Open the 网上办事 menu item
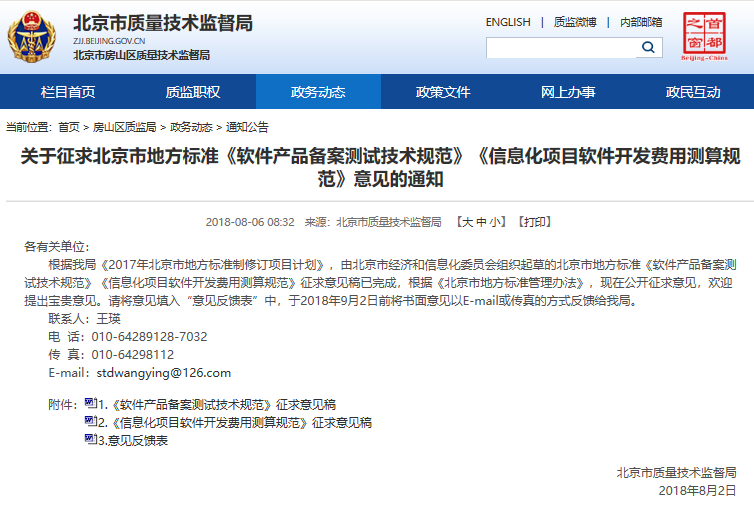Screen dimensions: 754x508 click(x=568, y=92)
